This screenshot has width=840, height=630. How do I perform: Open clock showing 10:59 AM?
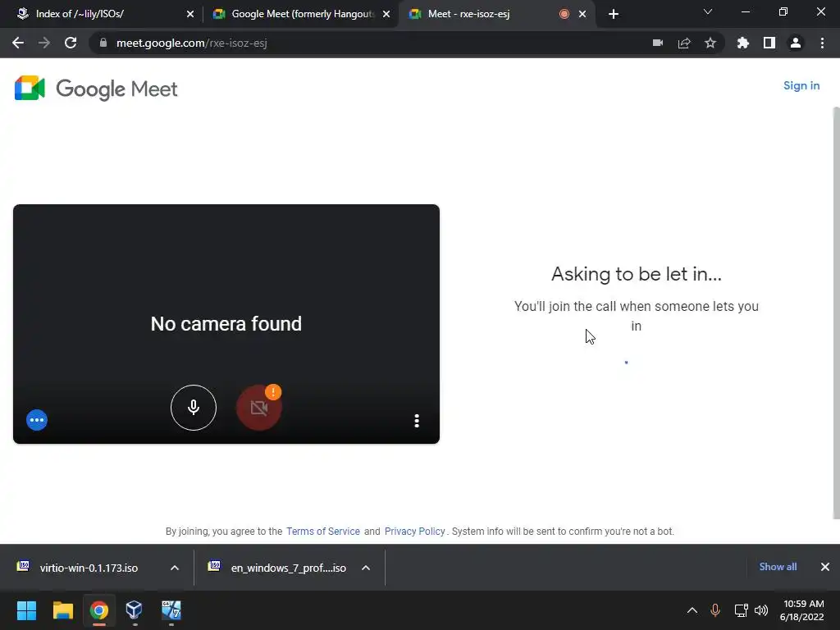click(x=802, y=610)
